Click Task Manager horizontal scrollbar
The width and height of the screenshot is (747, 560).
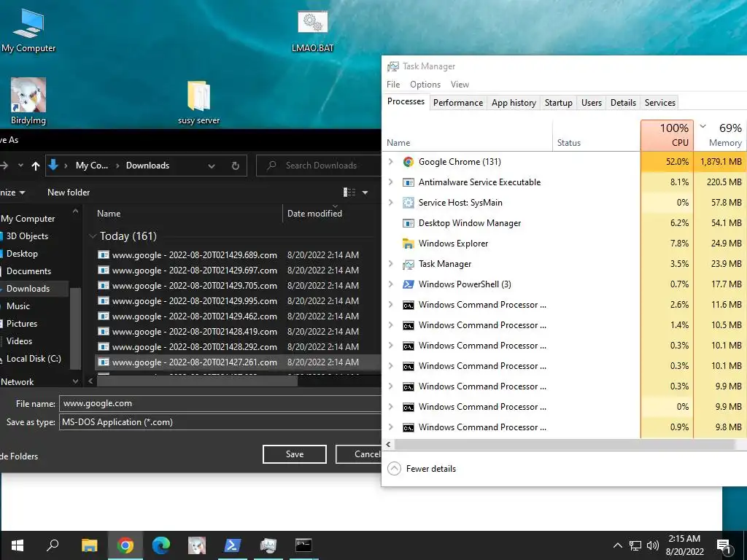(565, 444)
